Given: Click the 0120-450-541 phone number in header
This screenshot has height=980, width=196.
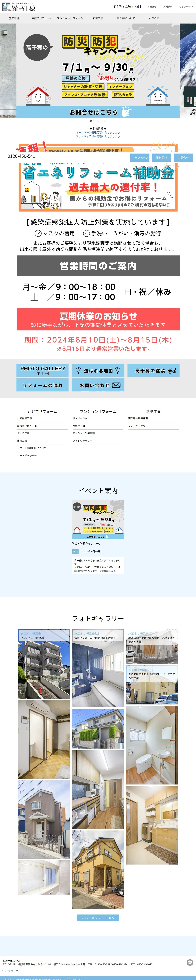Looking at the screenshot, I should 128,7.
